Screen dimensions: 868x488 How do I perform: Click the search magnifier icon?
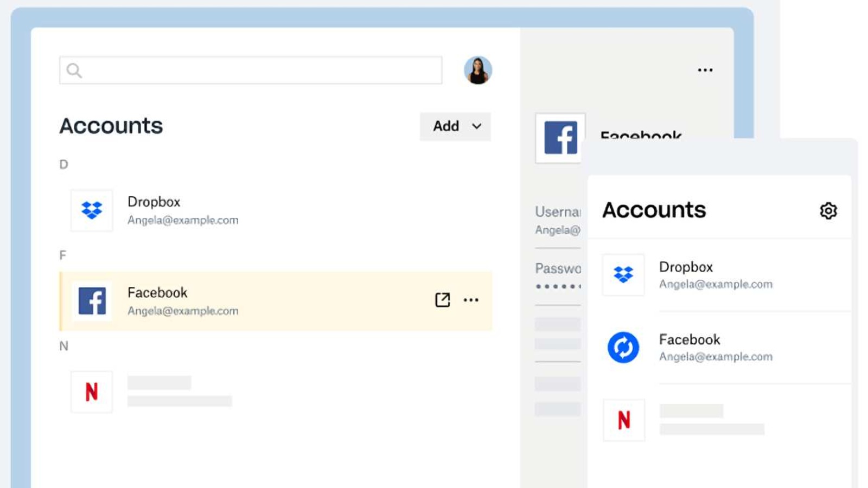pos(74,70)
